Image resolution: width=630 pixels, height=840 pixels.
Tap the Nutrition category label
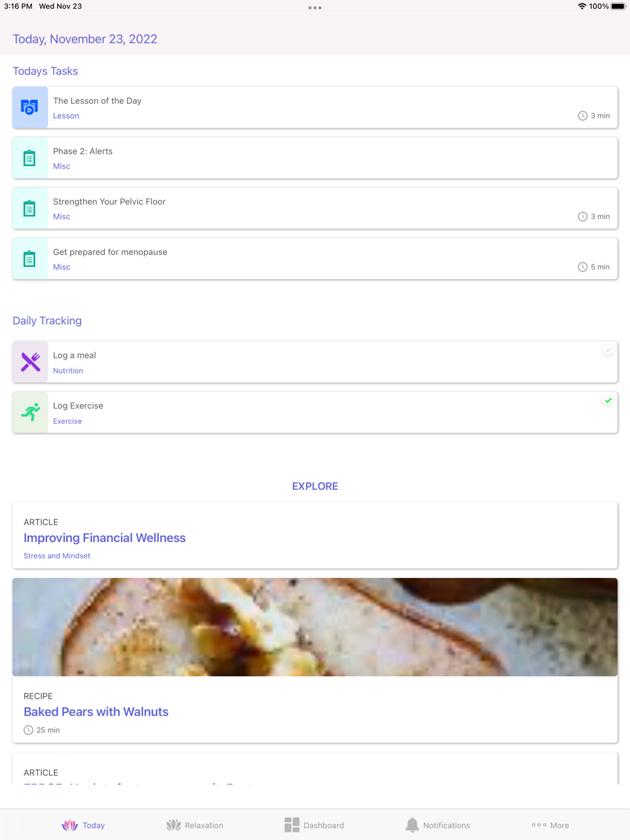(68, 371)
